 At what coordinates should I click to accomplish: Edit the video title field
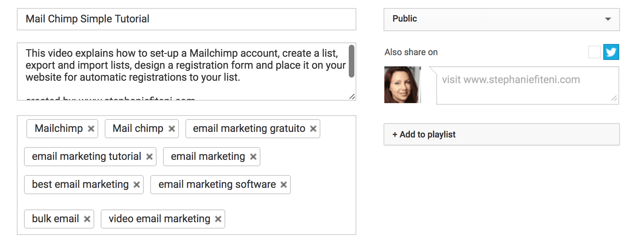click(x=187, y=19)
